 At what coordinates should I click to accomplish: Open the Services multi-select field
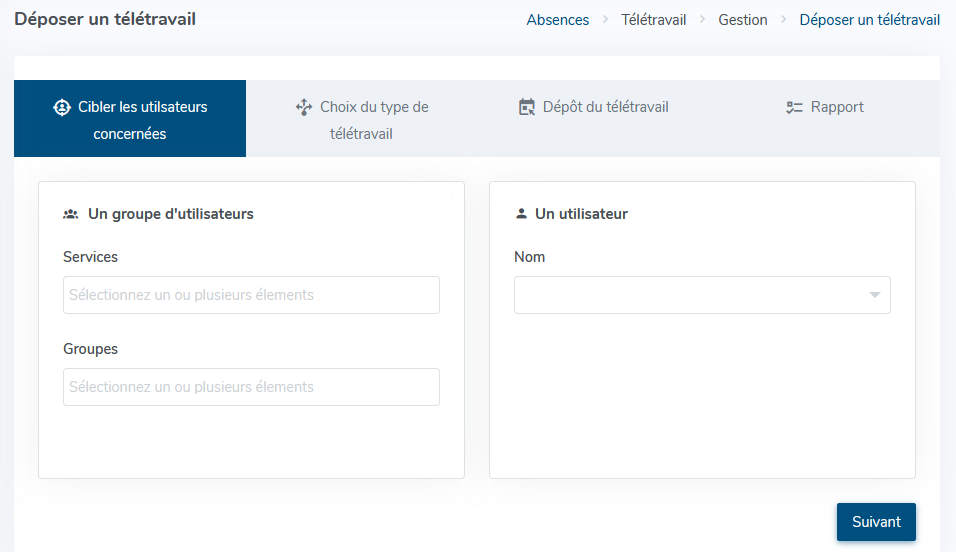(x=251, y=295)
